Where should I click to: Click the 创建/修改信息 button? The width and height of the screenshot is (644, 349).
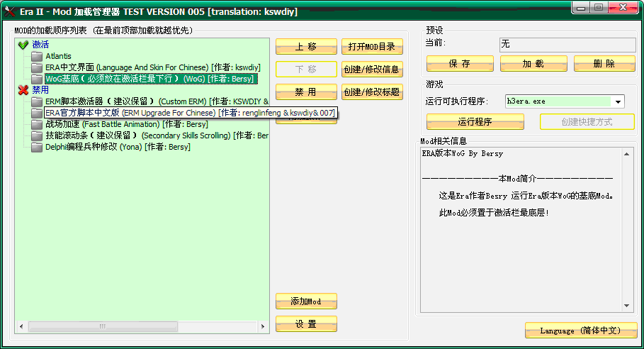point(372,69)
